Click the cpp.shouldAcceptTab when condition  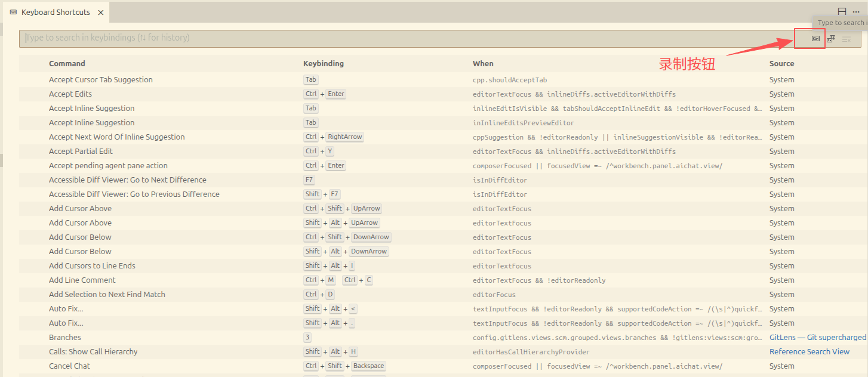(x=510, y=80)
